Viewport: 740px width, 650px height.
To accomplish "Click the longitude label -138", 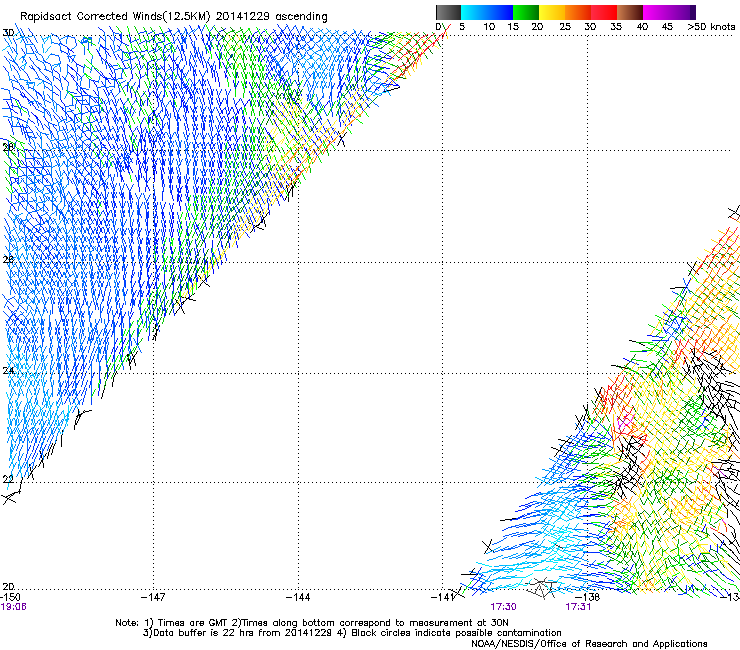I will click(x=588, y=597).
